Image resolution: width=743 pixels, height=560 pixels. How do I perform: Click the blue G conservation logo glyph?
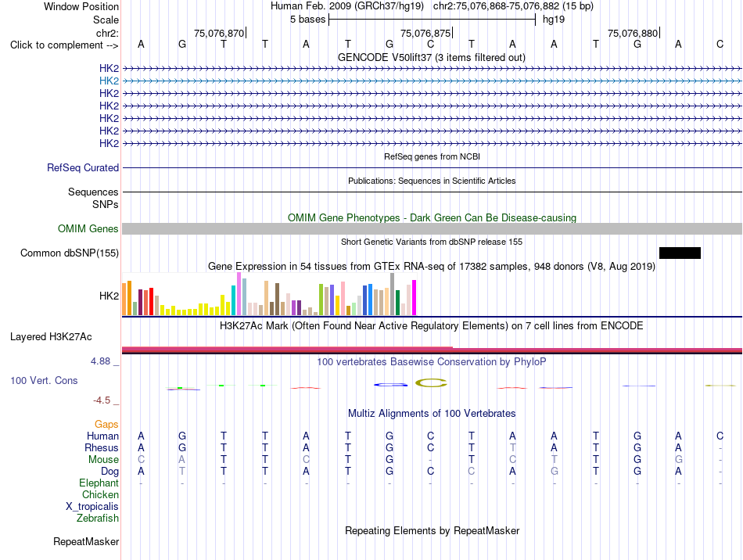tap(390, 385)
